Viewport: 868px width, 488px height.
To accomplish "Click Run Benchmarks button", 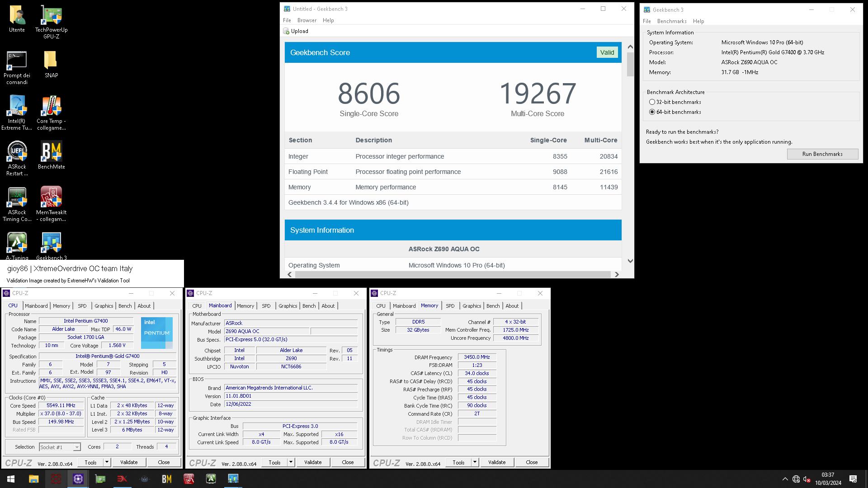I will click(822, 154).
